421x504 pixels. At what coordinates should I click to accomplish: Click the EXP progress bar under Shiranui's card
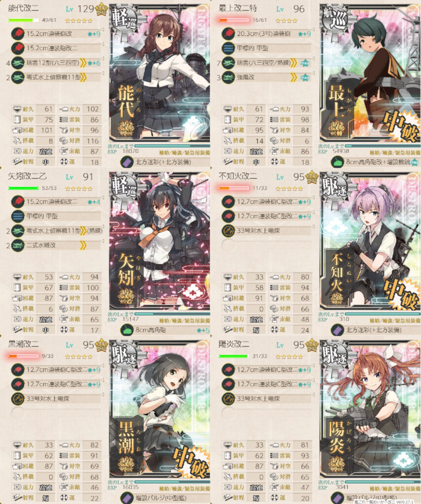tap(383, 314)
